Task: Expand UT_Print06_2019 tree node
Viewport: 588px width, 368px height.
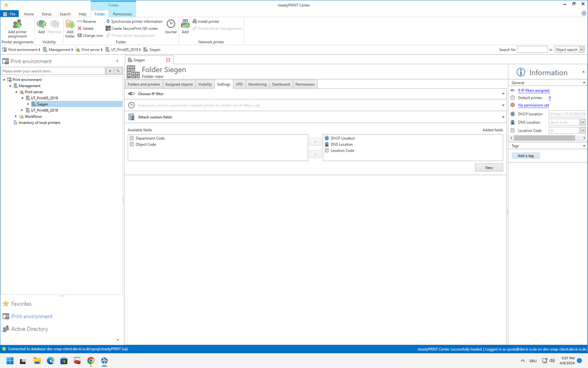Action: pos(22,110)
